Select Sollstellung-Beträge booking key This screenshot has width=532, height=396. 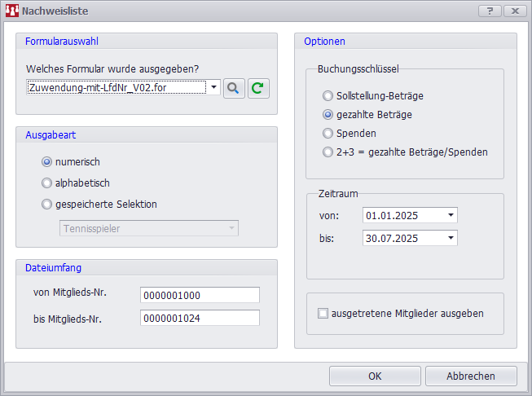(328, 96)
